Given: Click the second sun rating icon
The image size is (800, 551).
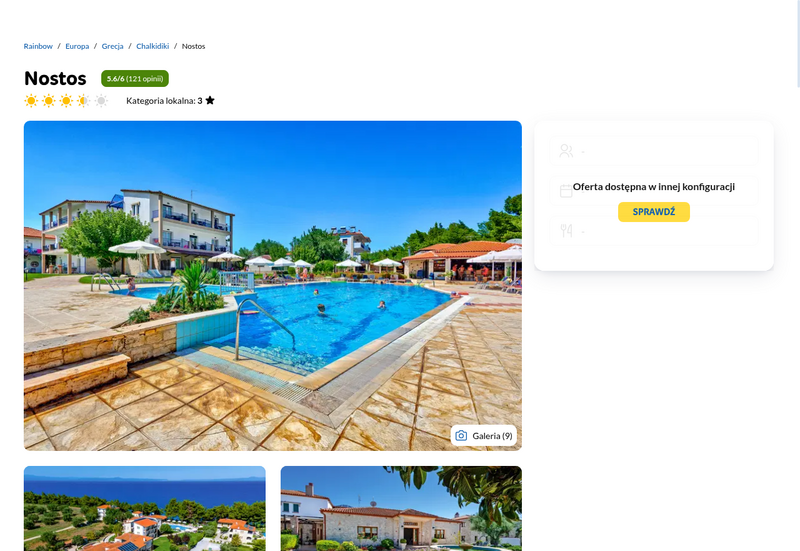Looking at the screenshot, I should pos(48,101).
